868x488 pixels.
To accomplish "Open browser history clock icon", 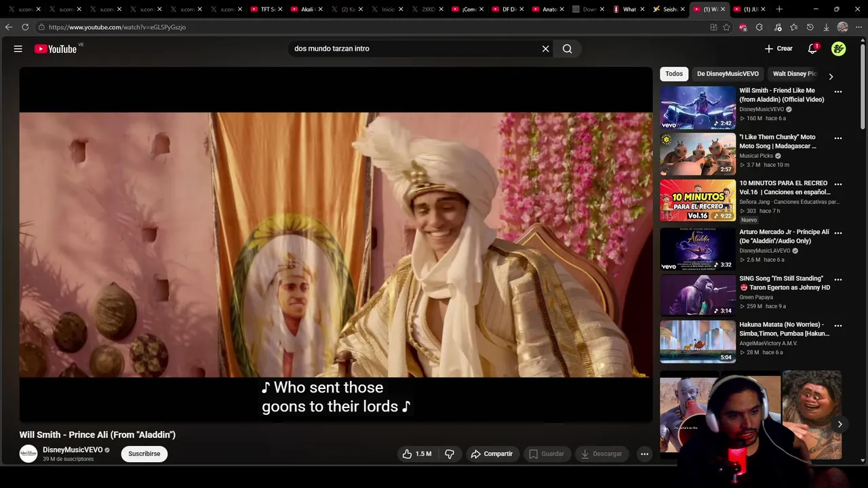I will pos(810,27).
